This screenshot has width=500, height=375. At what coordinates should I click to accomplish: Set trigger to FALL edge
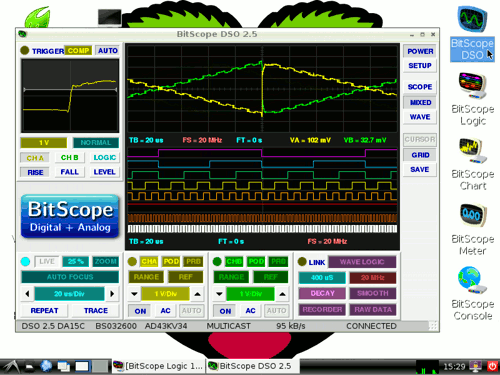(x=70, y=172)
